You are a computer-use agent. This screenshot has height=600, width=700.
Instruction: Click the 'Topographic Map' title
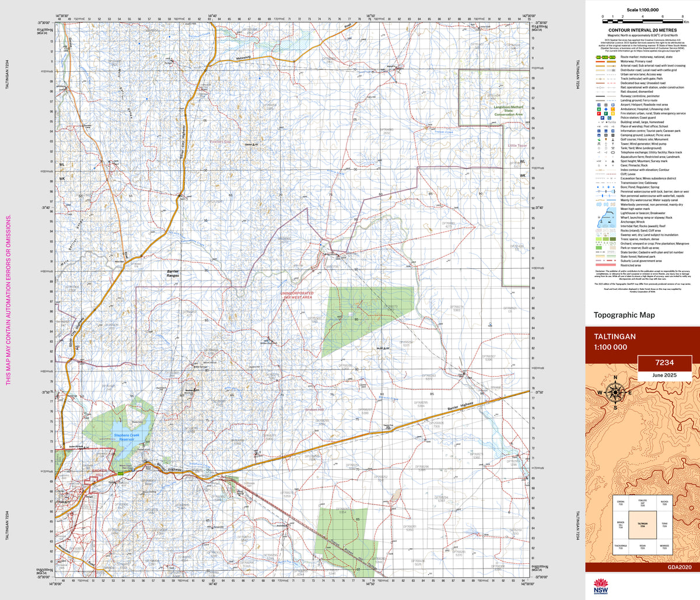coord(624,315)
